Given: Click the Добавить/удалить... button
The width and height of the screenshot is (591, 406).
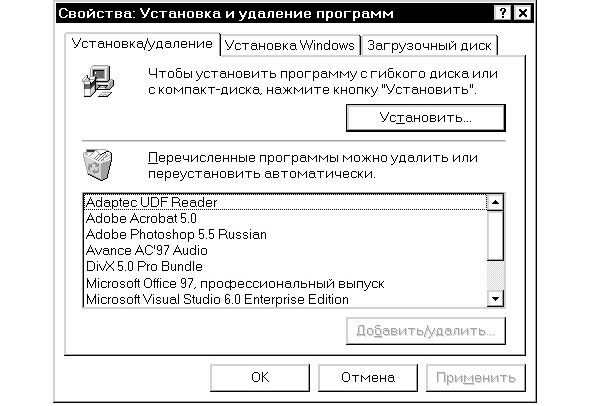Looking at the screenshot, I should click(x=426, y=331).
